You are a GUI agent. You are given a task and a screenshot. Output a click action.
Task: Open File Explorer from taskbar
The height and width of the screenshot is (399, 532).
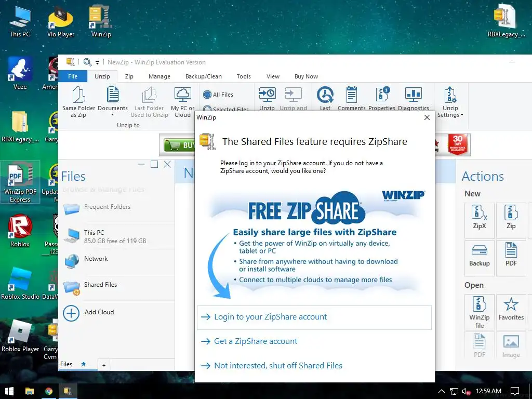(30, 391)
